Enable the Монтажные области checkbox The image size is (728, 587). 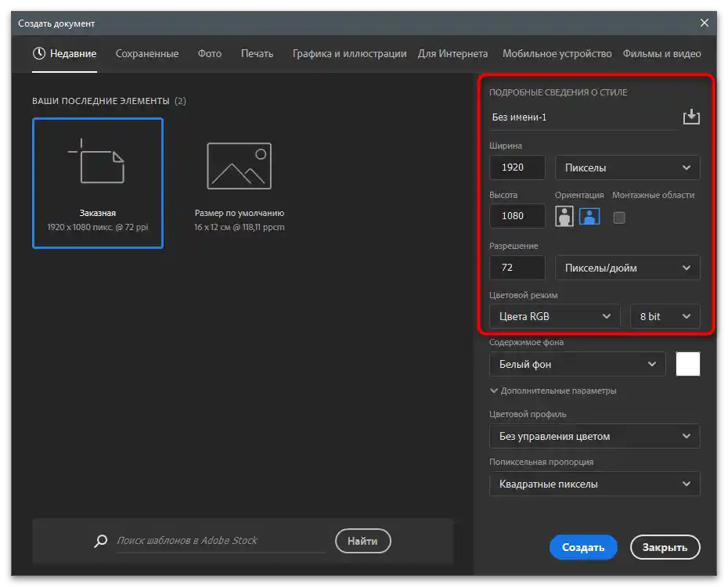pyautogui.click(x=619, y=217)
